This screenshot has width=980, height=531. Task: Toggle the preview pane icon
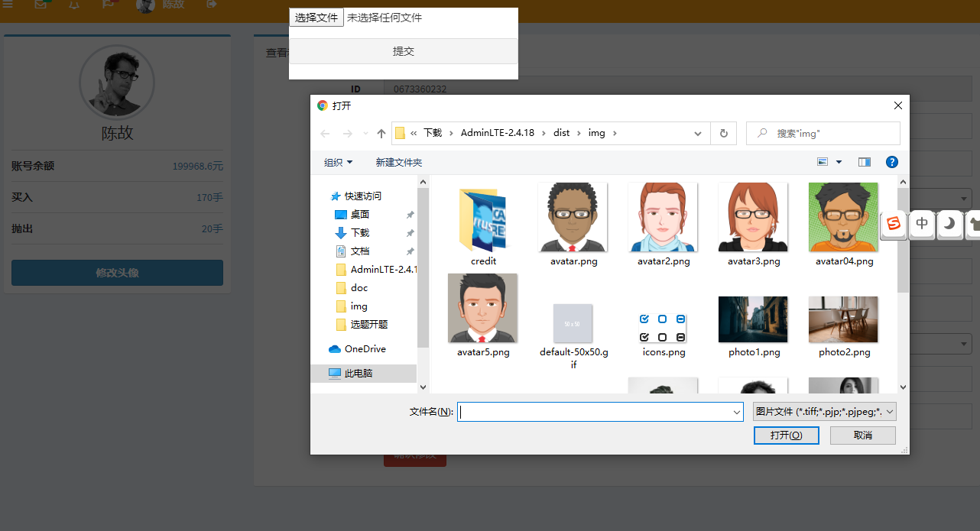(x=865, y=162)
